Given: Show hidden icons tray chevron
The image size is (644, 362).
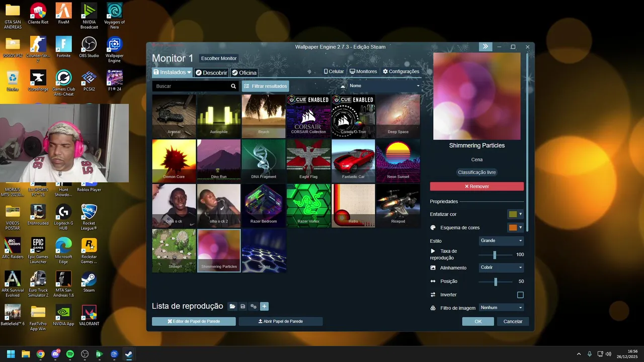Looking at the screenshot, I should click(579, 354).
